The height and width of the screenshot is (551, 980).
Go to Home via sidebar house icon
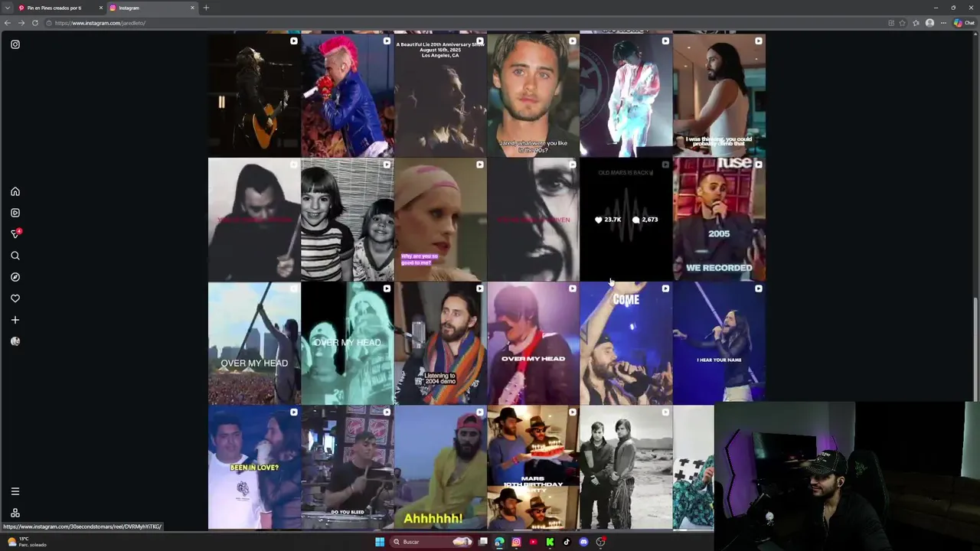point(15,191)
